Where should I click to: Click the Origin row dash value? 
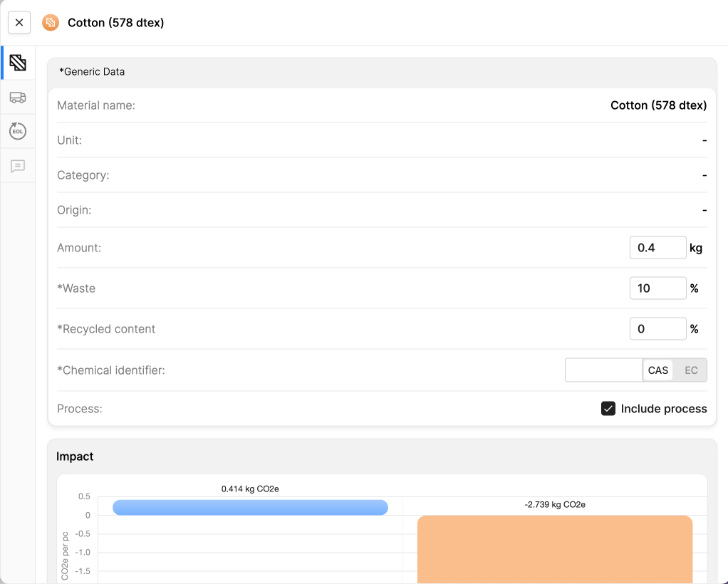704,209
